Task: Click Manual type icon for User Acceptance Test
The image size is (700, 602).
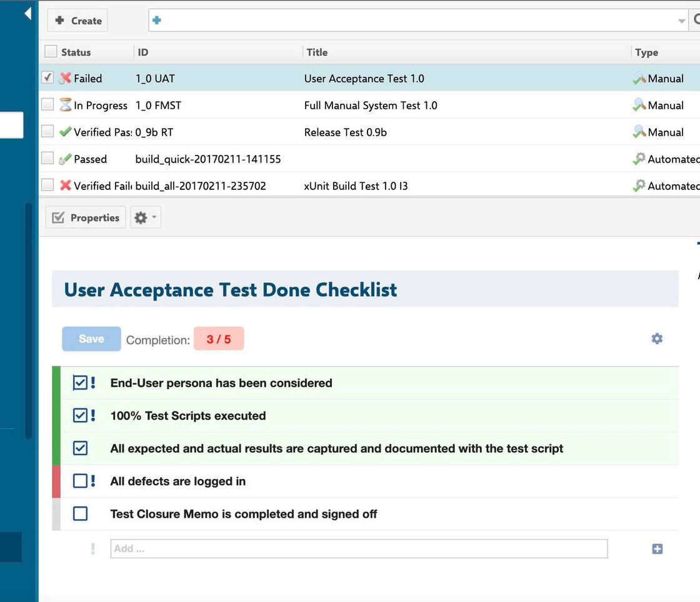Action: tap(639, 79)
